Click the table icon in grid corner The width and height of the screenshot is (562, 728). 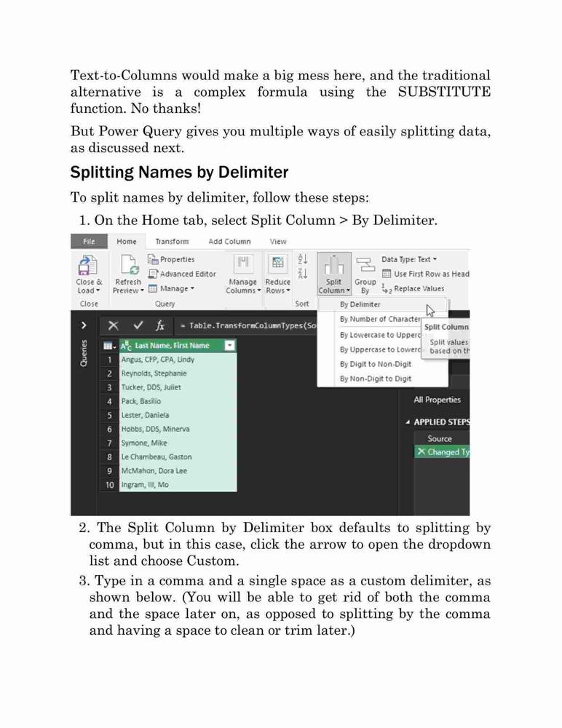pyautogui.click(x=109, y=345)
